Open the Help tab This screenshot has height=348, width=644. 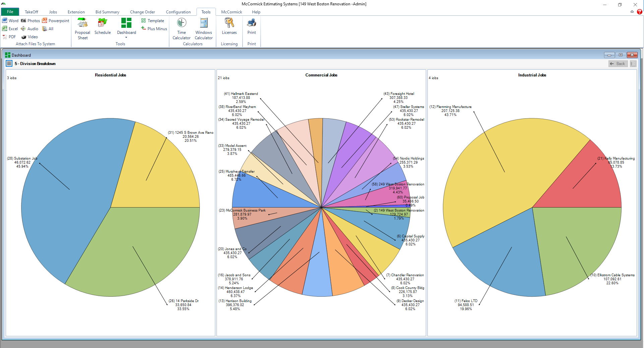pos(256,12)
